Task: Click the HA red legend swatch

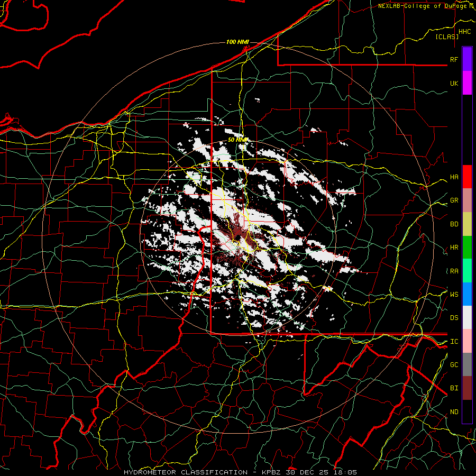Action: (x=467, y=177)
